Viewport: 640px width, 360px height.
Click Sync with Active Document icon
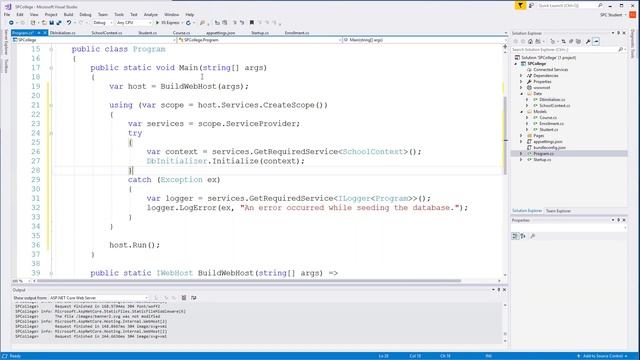(x=563, y=41)
